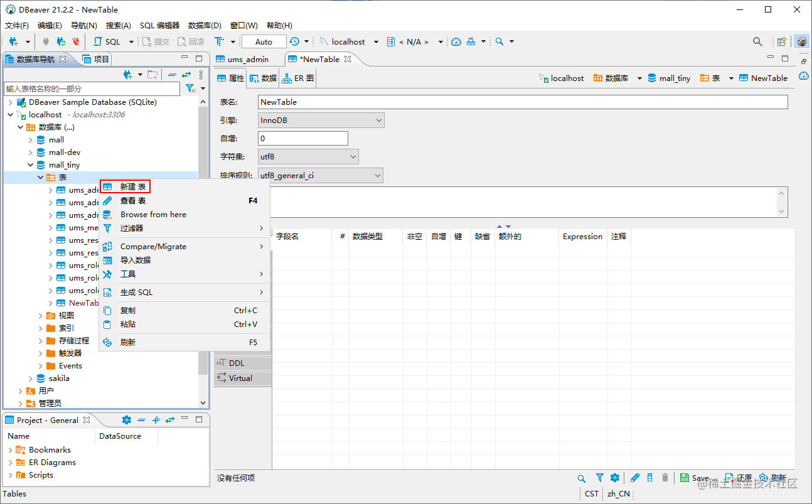
Task: Switch to the 项目 tab
Action: click(x=96, y=59)
